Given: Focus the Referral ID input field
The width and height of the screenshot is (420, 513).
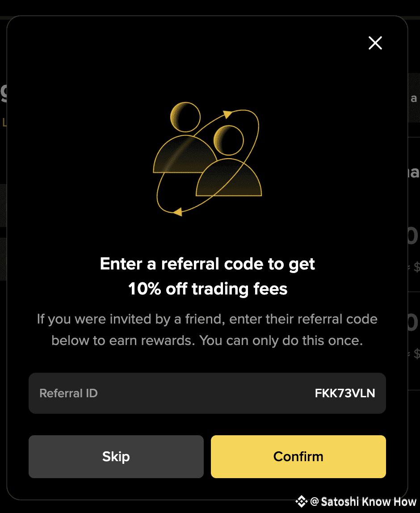Looking at the screenshot, I should click(x=207, y=393).
